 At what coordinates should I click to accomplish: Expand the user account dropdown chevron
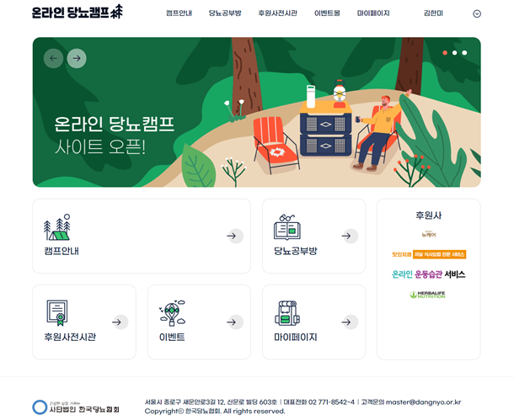[477, 13]
